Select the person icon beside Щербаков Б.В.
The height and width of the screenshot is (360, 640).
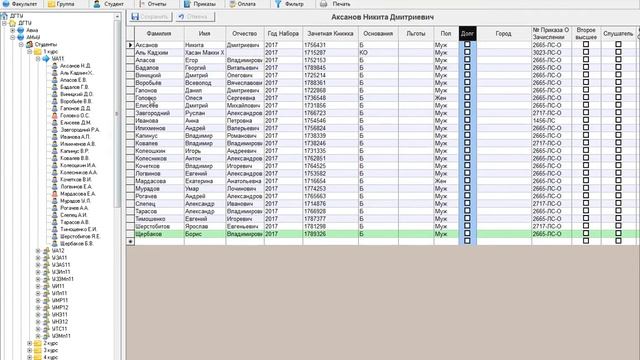[54, 243]
